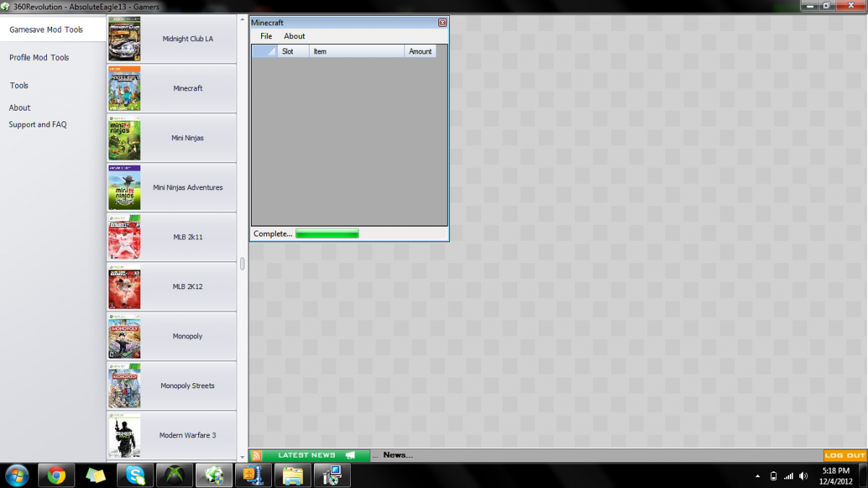Screen dimensions: 868x488
Task: Switch to Profile Mod Tools
Action: 39,58
